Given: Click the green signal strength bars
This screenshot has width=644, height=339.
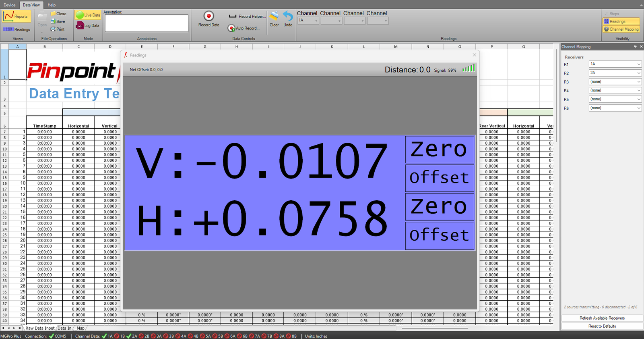Looking at the screenshot, I should tap(469, 68).
